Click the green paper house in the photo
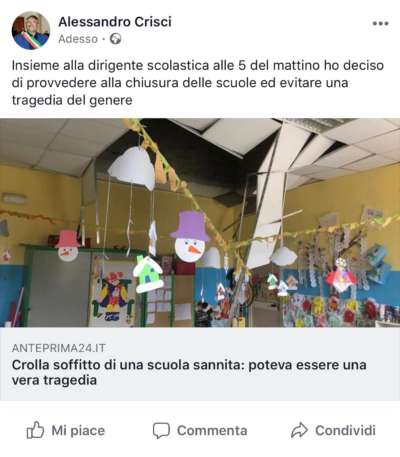Screen dimensions: 400x457 pyautogui.click(x=148, y=274)
